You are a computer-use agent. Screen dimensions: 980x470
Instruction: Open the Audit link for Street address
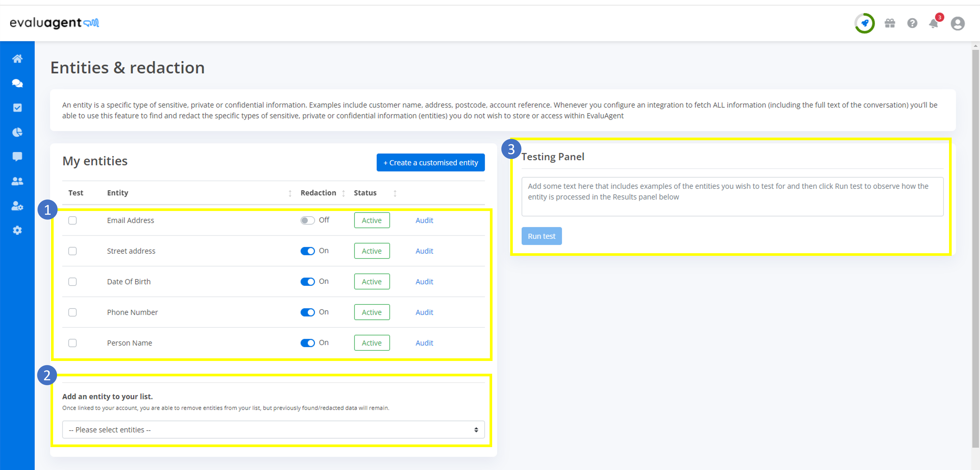(x=424, y=251)
